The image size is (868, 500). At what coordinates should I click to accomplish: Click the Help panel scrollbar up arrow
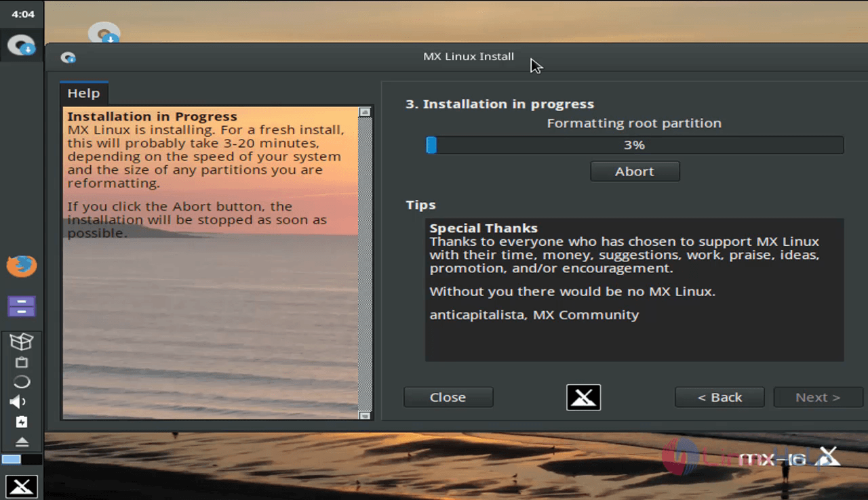click(365, 112)
